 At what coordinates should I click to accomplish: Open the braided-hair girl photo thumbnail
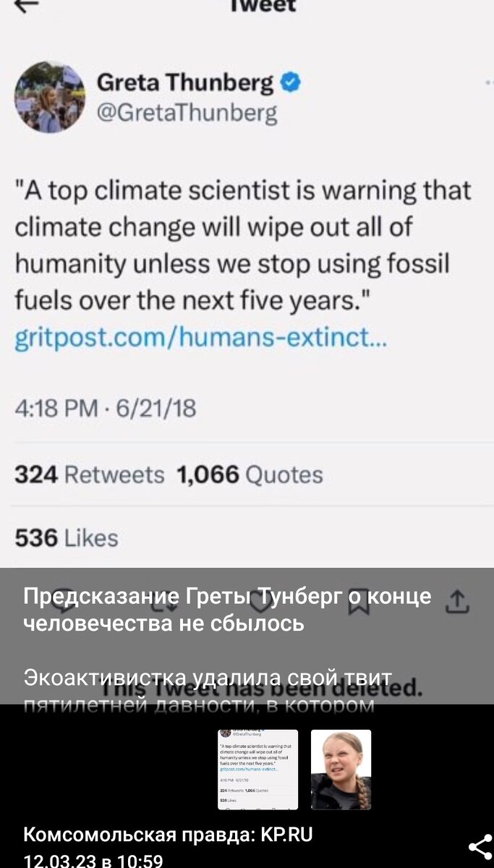(x=341, y=770)
